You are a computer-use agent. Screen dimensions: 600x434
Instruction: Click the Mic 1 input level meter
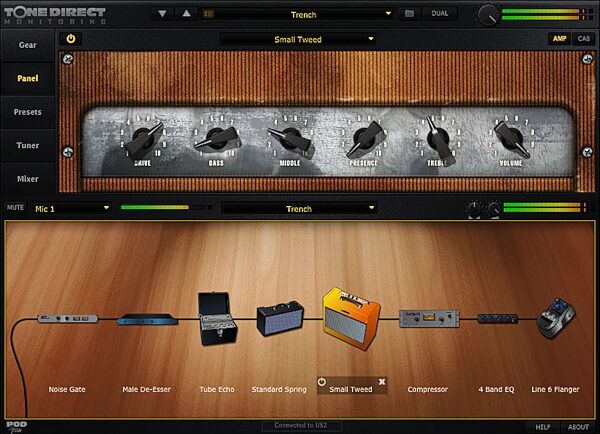[x=166, y=207]
